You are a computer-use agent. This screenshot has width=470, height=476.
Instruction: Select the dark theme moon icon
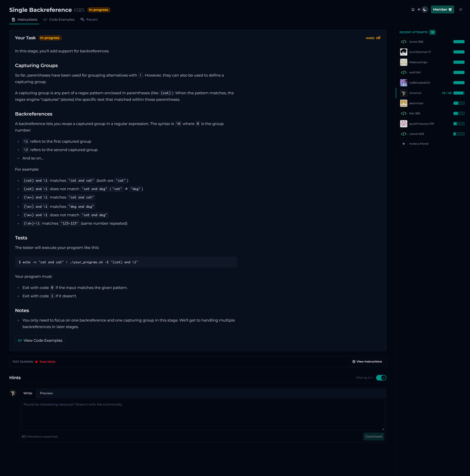point(425,10)
